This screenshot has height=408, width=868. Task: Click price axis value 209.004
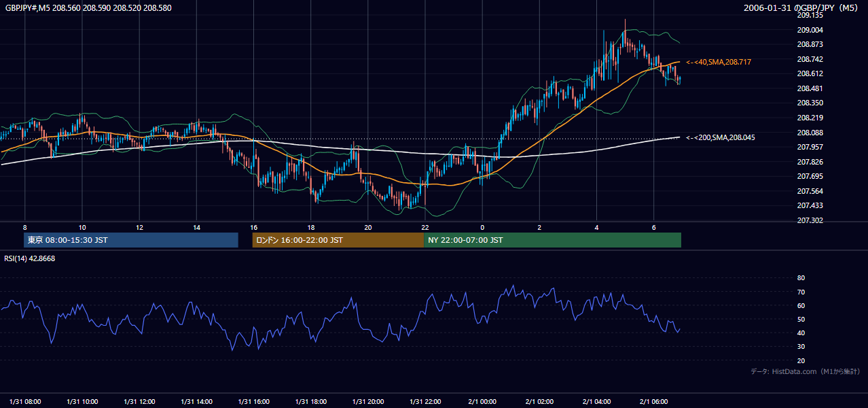click(810, 30)
